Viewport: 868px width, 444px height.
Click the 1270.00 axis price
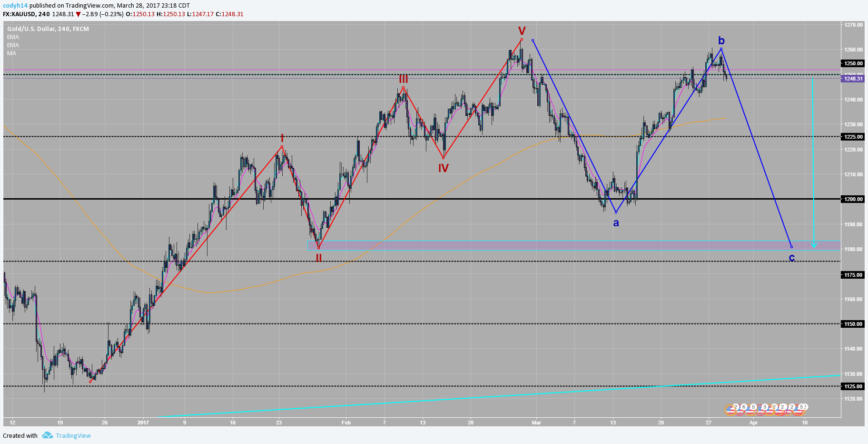[853, 25]
